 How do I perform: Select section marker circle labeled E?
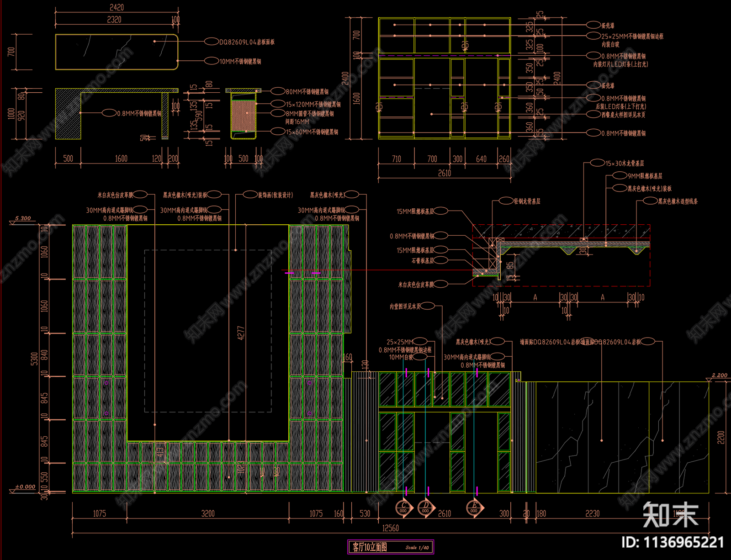474,508
